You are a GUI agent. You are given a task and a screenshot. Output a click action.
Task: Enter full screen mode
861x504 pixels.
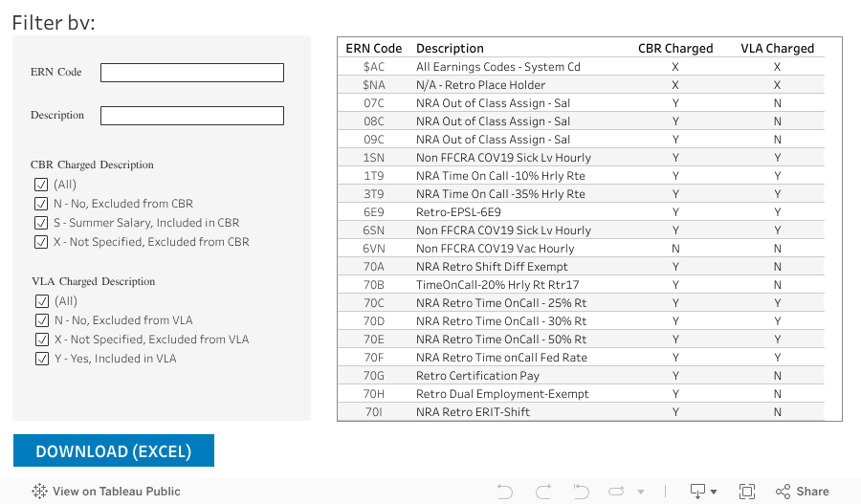point(747,492)
